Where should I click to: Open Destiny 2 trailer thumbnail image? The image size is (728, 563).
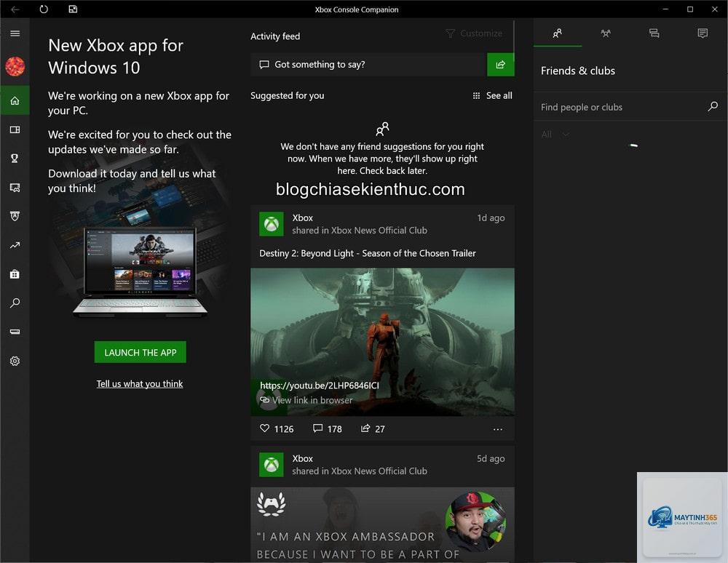pyautogui.click(x=383, y=341)
